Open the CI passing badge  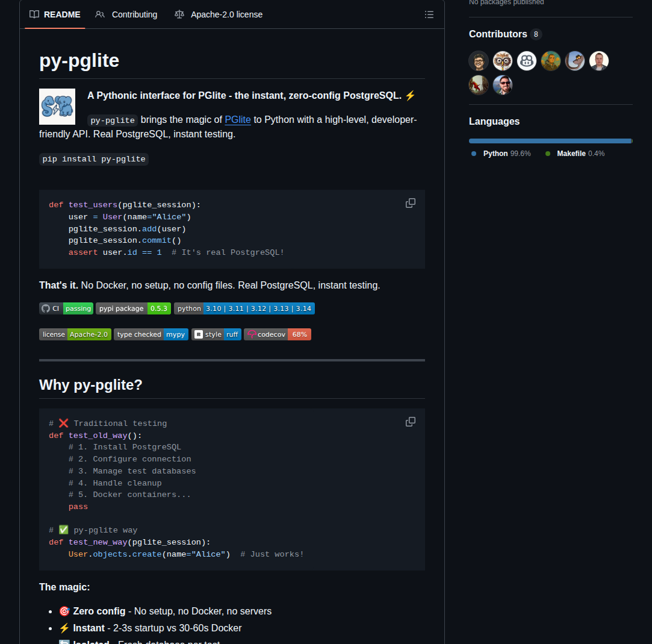tap(66, 308)
